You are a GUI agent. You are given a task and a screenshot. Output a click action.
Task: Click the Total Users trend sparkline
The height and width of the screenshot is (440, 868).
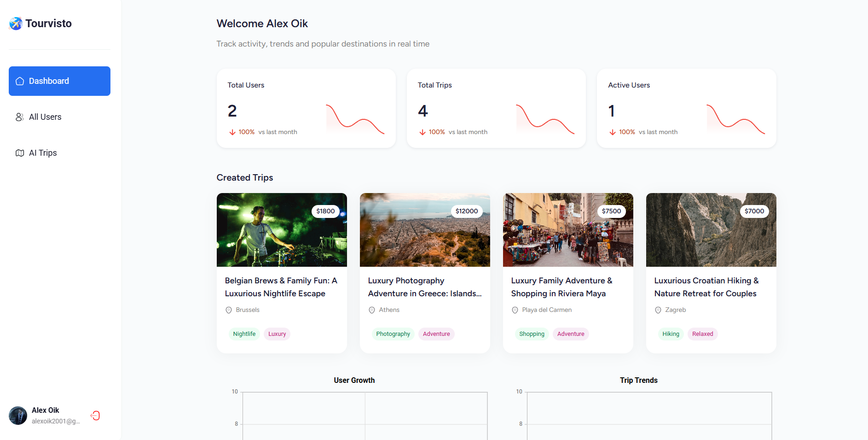[x=355, y=119]
